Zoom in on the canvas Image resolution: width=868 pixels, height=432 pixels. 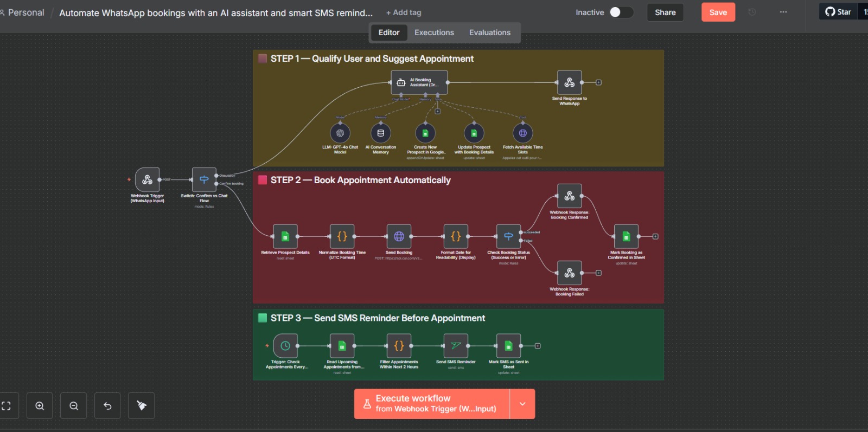click(x=40, y=406)
